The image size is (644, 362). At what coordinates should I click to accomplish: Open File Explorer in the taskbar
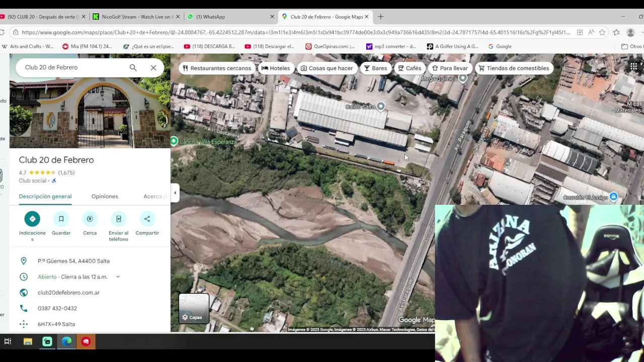coord(28,342)
